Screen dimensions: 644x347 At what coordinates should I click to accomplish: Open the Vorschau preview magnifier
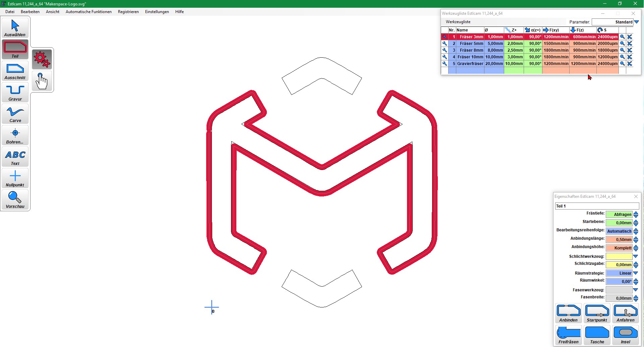15,200
